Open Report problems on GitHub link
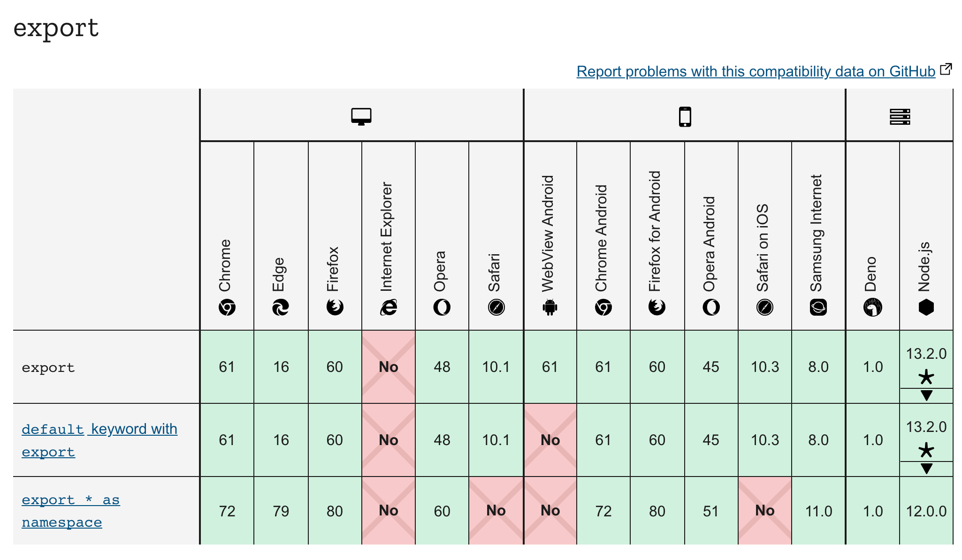Image resolution: width=962 pixels, height=560 pixels. pos(756,71)
